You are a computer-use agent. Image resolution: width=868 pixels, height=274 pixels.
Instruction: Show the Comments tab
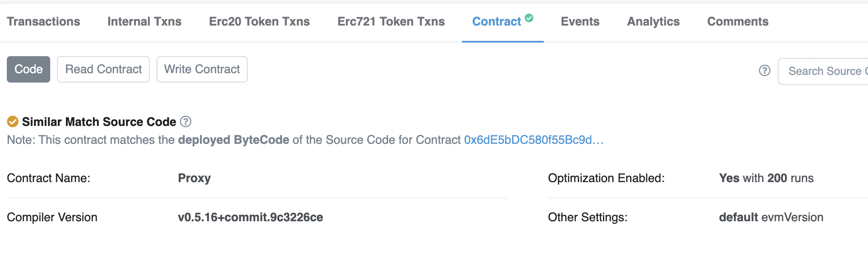(x=737, y=22)
